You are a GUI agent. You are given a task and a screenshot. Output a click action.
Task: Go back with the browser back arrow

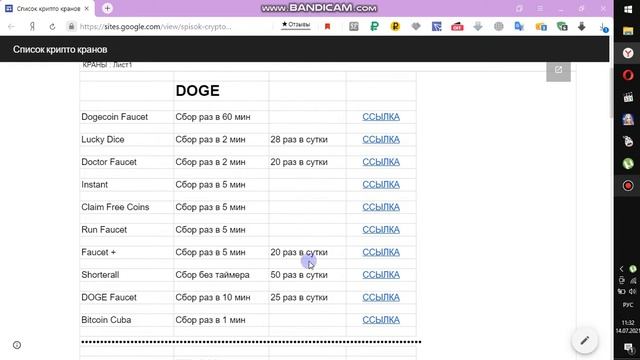11,27
